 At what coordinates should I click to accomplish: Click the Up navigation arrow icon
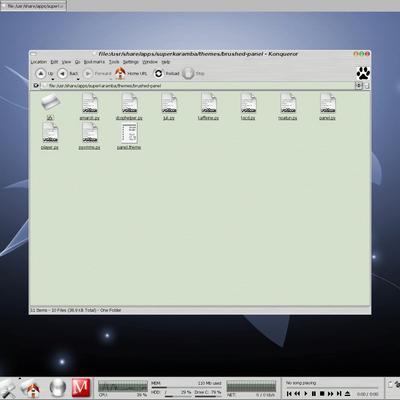pyautogui.click(x=41, y=73)
